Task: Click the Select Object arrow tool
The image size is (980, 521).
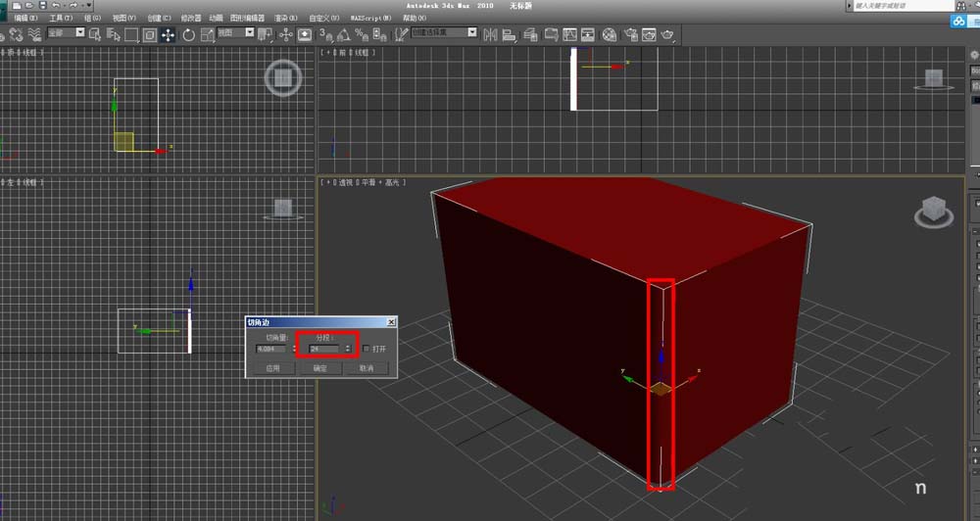Action: 95,34
